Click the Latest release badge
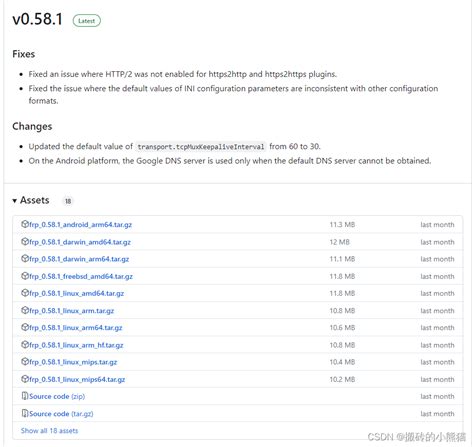Viewport: 474px width, 447px height. click(x=87, y=21)
